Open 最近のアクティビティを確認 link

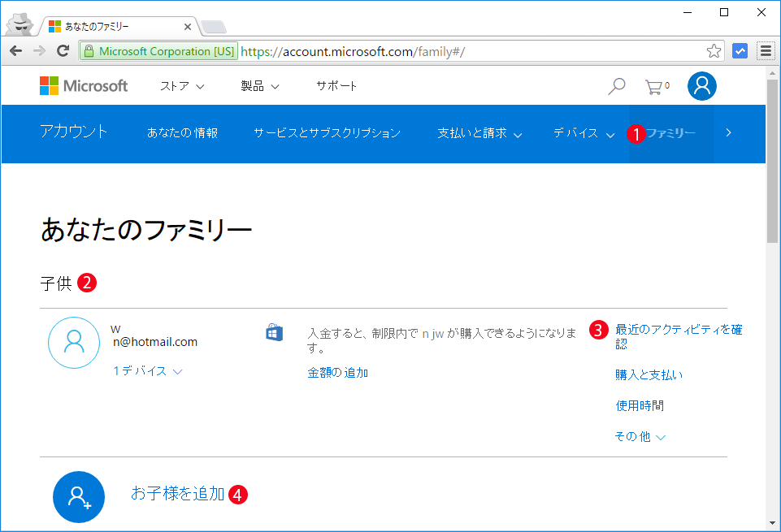tap(679, 336)
